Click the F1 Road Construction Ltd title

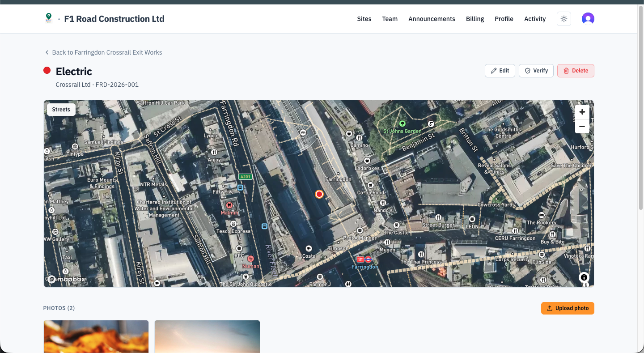point(114,19)
